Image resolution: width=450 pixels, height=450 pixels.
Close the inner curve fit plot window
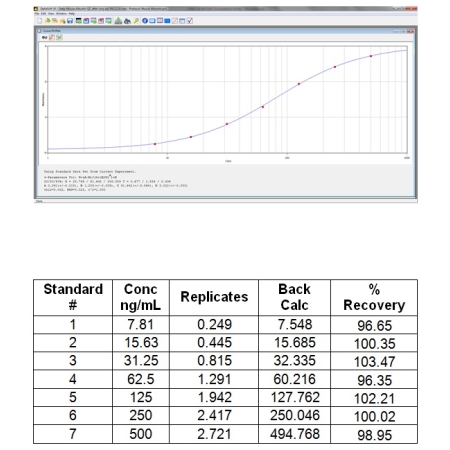click(411, 31)
